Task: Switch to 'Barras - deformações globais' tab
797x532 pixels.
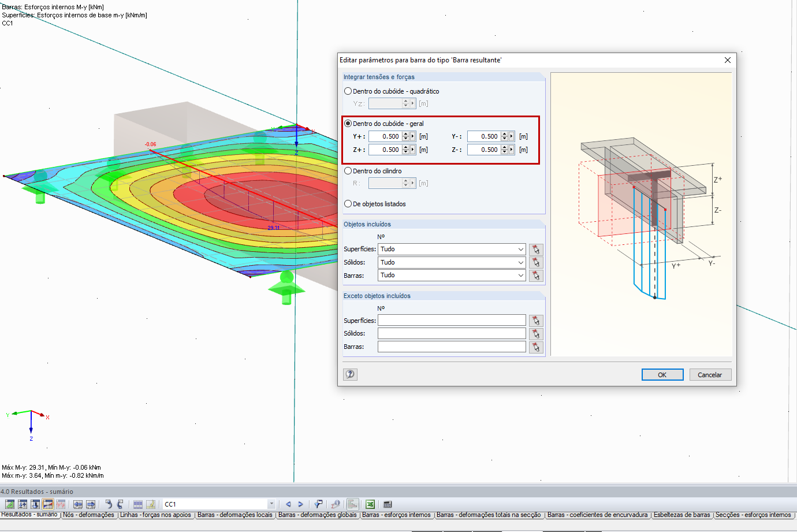Action: coord(317,515)
